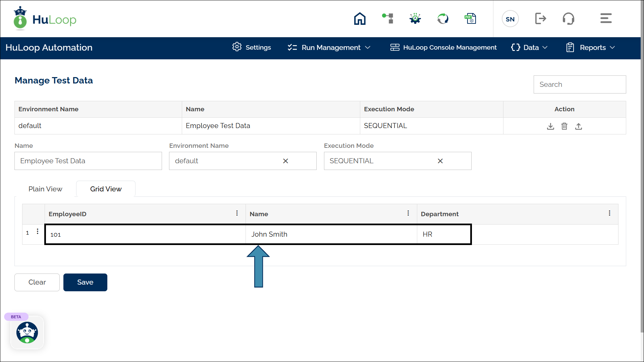The image size is (644, 362).
Task: Open the headset support icon
Action: tap(568, 19)
